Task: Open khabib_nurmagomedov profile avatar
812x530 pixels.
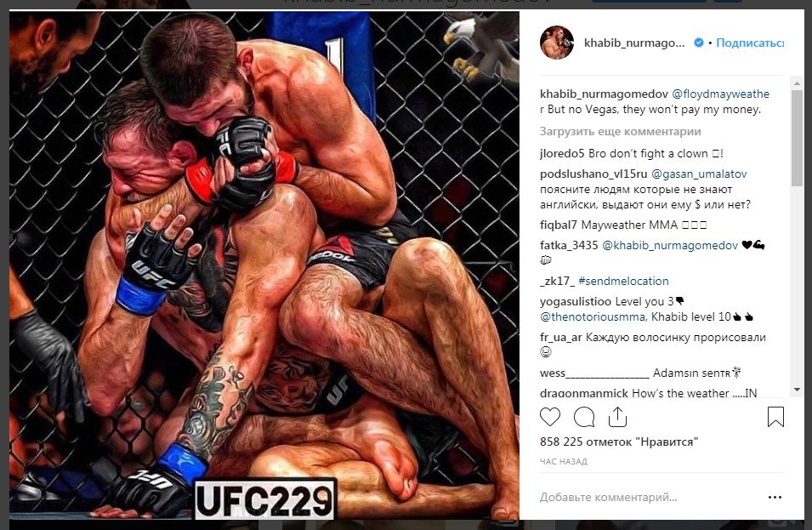Action: 557,43
